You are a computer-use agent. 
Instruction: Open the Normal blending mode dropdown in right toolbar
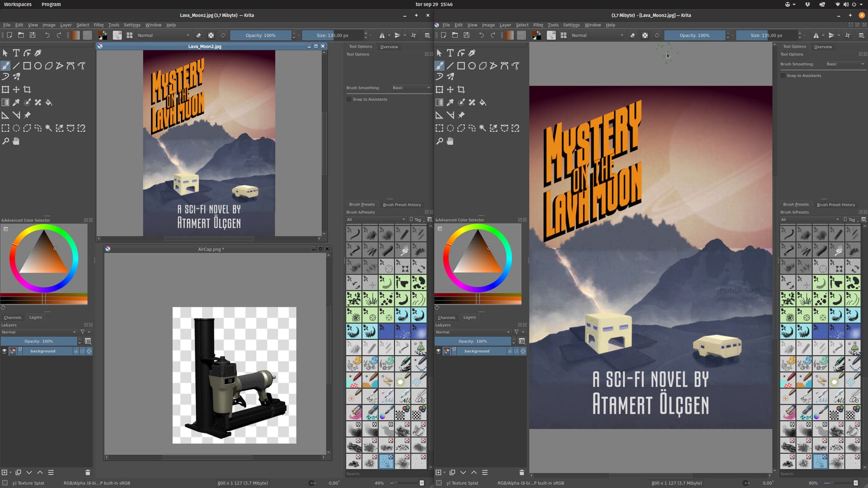pos(597,35)
